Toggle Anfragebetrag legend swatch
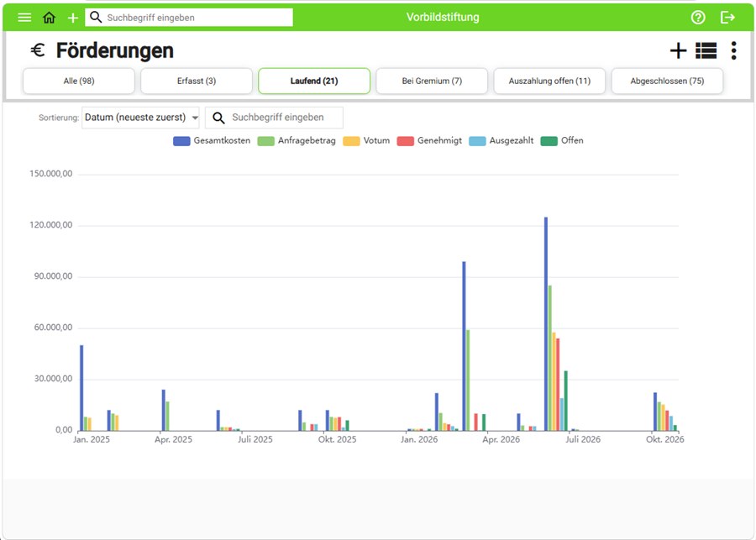This screenshot has width=756, height=540. point(265,141)
